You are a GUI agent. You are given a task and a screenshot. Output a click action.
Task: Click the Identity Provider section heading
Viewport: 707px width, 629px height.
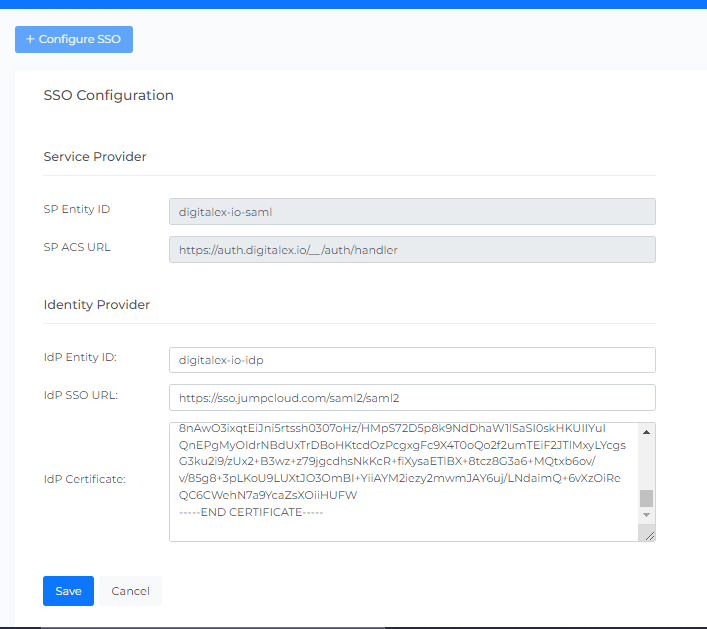pyautogui.click(x=97, y=304)
